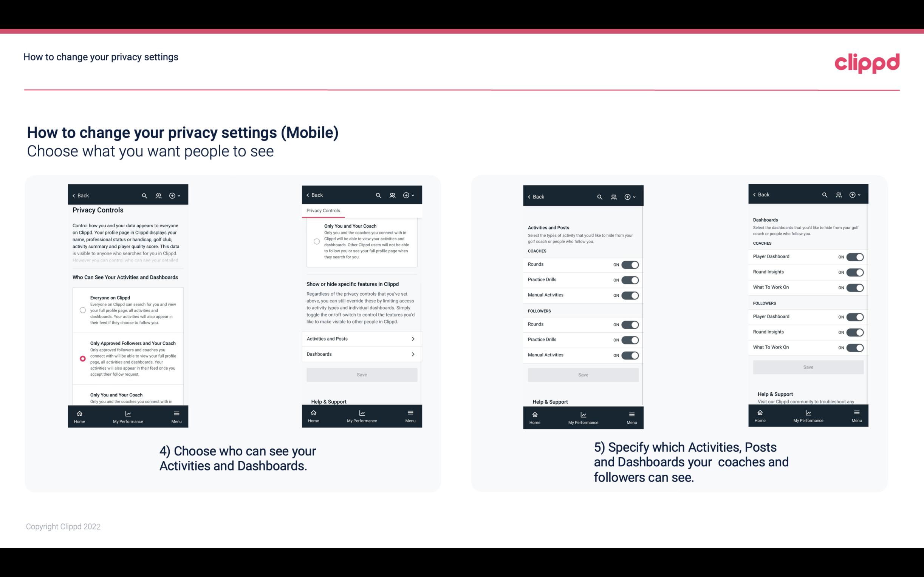The height and width of the screenshot is (577, 924).
Task: Click the Save button on Activities screen
Action: click(x=583, y=374)
